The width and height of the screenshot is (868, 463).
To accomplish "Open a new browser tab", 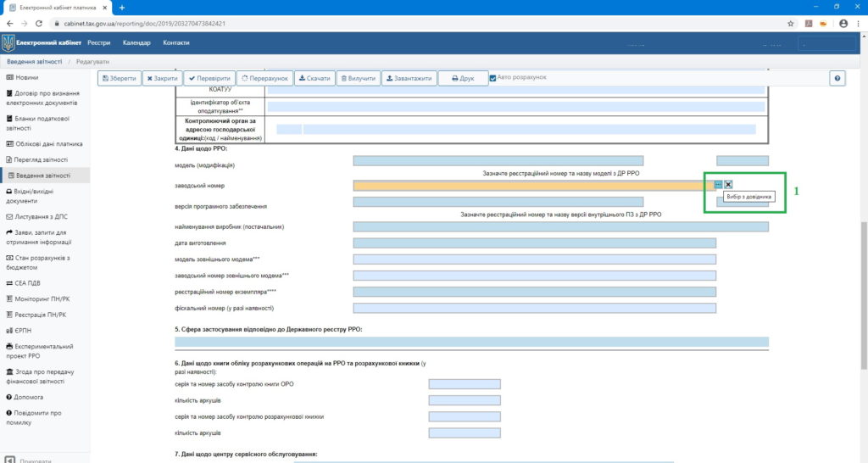I will coord(122,7).
